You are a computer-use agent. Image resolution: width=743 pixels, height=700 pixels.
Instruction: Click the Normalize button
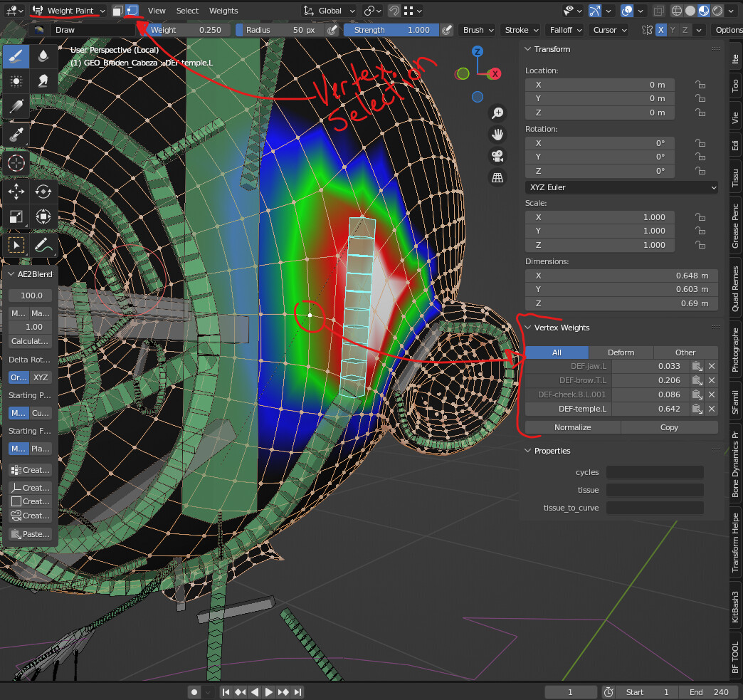[x=572, y=427]
